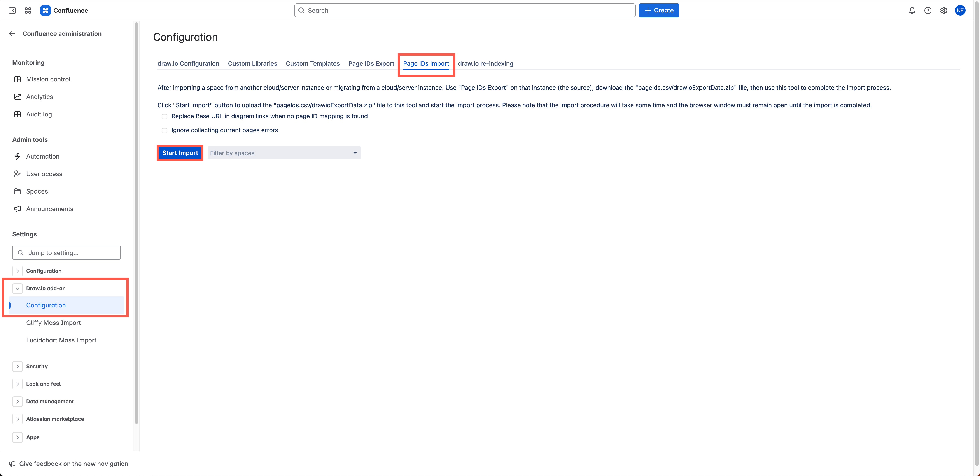Screen dimensions: 980x476
Task: Open the User access settings
Action: (x=44, y=174)
